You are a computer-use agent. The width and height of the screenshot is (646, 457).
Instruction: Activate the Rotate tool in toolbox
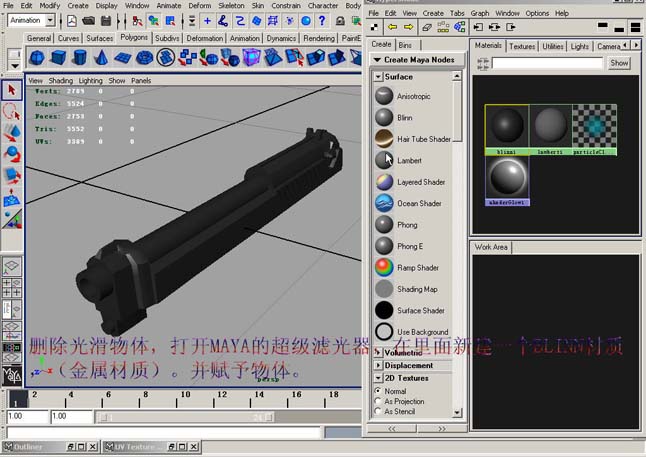pos(12,154)
